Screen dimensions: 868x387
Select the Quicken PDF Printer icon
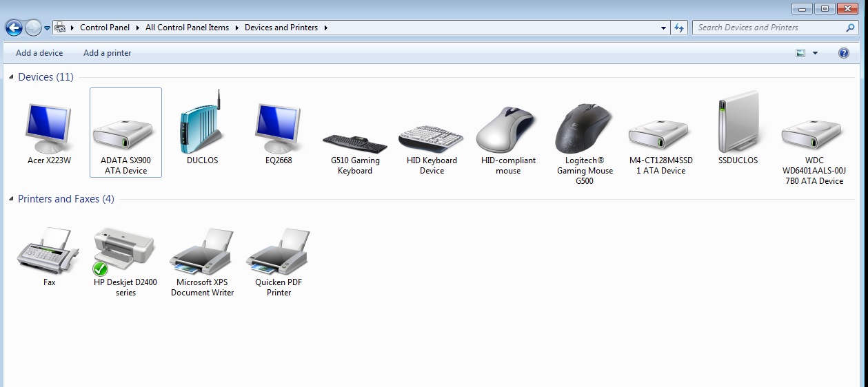click(279, 251)
